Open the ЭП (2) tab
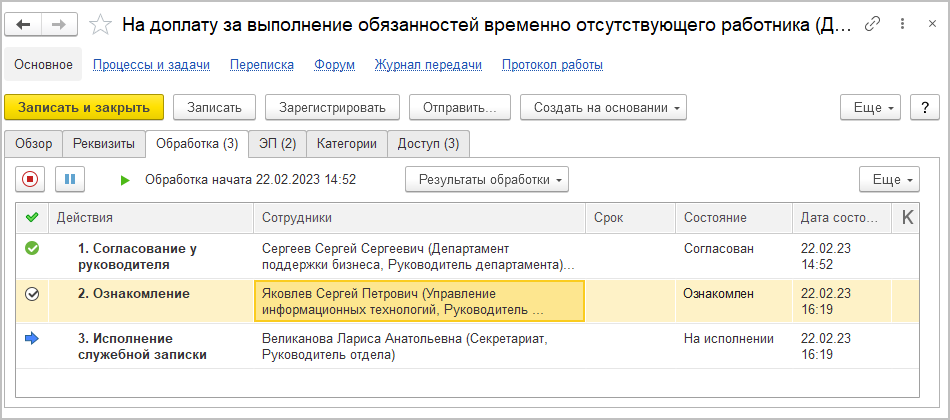 (277, 144)
